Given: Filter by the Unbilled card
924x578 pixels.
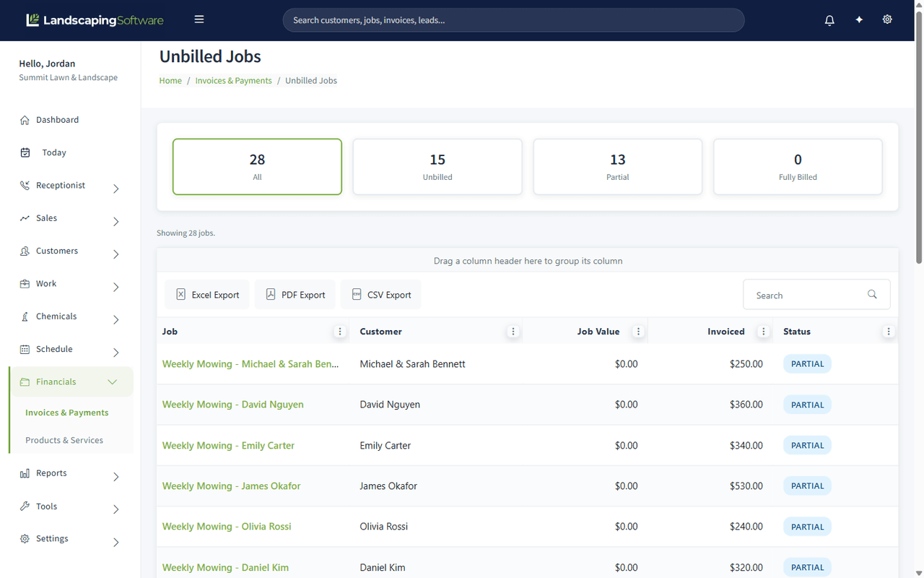Looking at the screenshot, I should click(x=437, y=167).
